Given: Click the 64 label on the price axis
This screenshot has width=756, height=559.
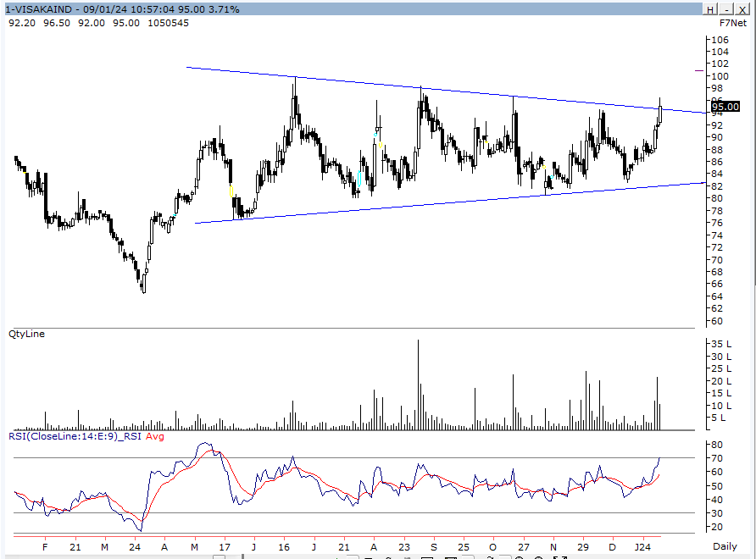Looking at the screenshot, I should (717, 296).
